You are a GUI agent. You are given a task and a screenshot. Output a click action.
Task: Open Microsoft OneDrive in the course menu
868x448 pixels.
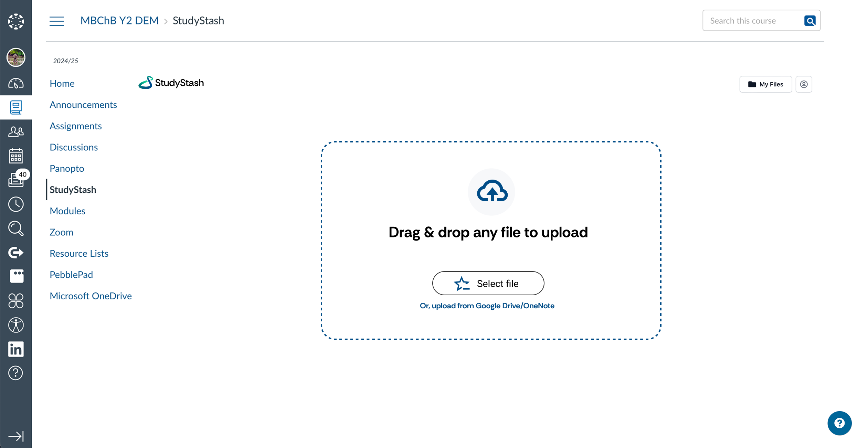pyautogui.click(x=91, y=296)
